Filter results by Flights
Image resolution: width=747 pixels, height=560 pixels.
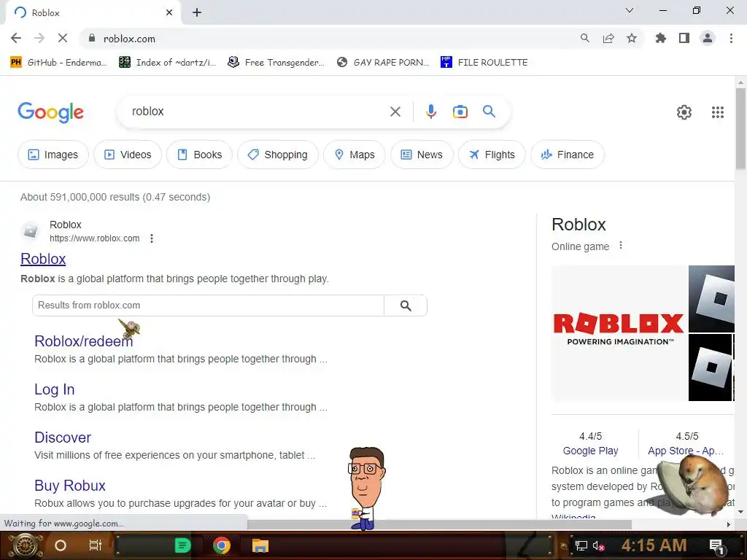492,155
